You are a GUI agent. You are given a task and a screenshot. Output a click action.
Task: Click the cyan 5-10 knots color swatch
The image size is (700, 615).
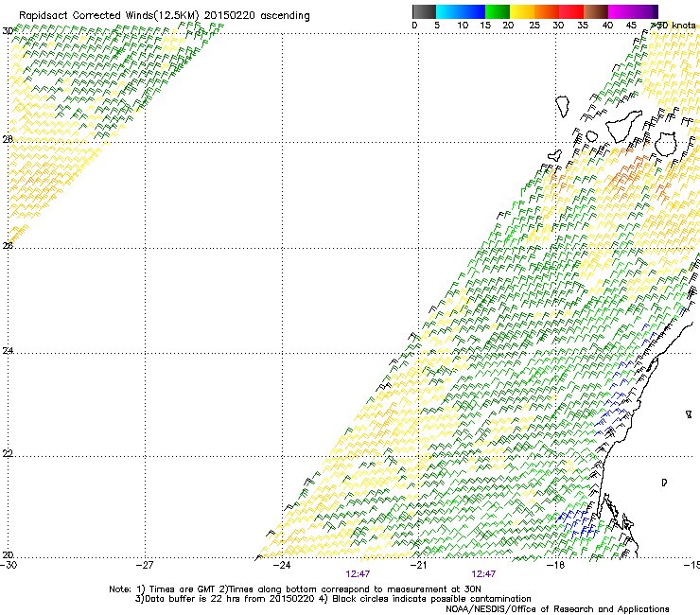[448, 11]
